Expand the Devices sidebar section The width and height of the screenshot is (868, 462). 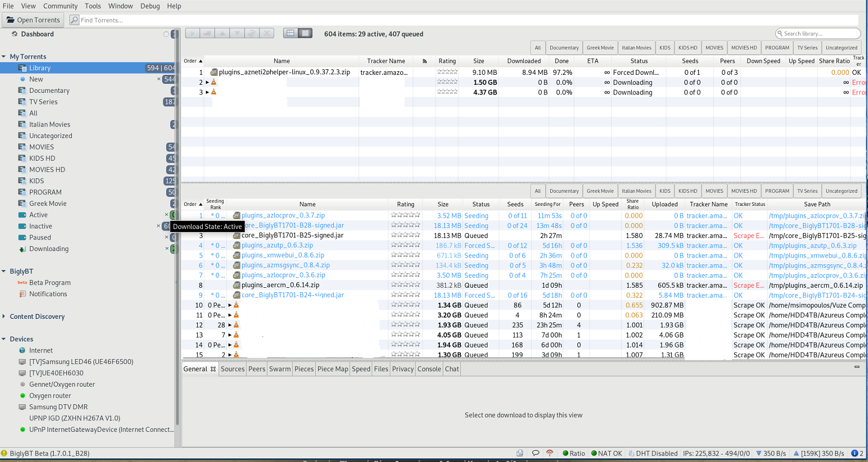tap(4, 339)
